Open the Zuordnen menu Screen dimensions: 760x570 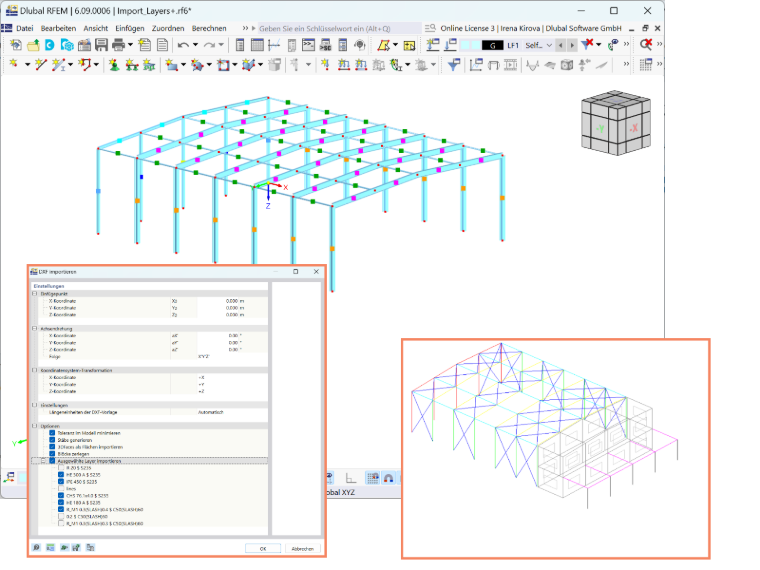tap(168, 28)
